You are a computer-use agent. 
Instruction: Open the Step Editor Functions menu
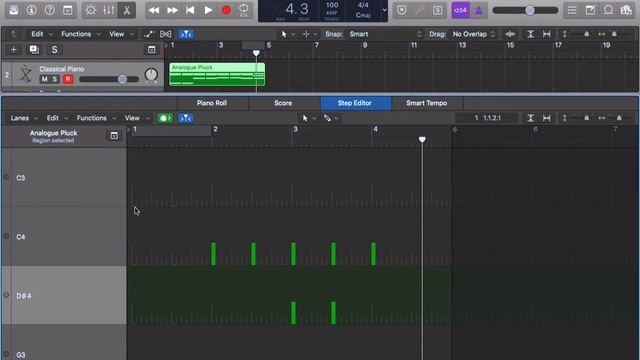(x=96, y=118)
